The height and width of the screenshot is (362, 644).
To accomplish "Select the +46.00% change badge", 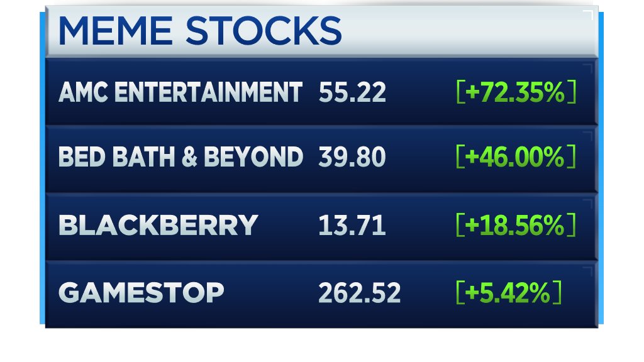I will (x=515, y=158).
